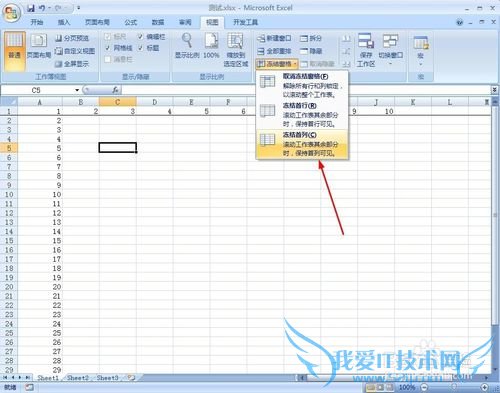
Task: Click the Freeze Panes (冻结窗格) dropdown button
Action: [x=277, y=64]
